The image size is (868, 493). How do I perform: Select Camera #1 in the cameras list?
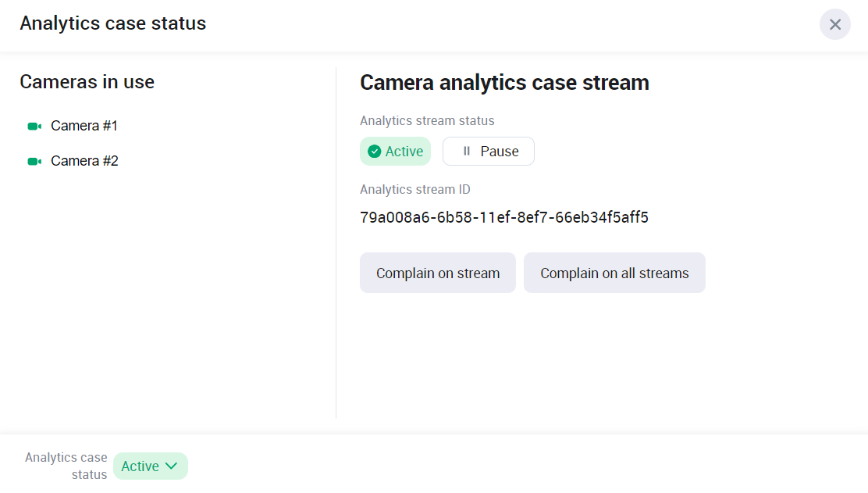tap(84, 126)
